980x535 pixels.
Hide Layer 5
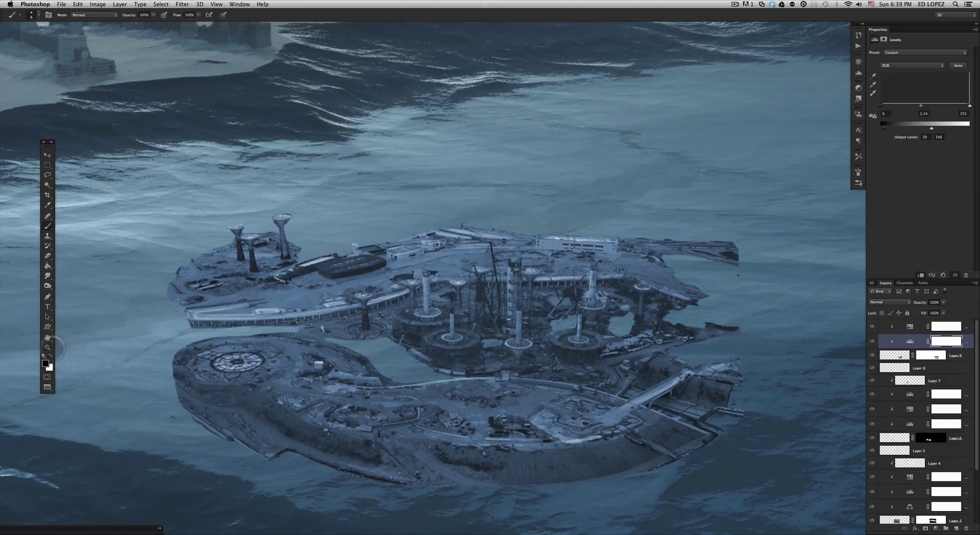872,451
